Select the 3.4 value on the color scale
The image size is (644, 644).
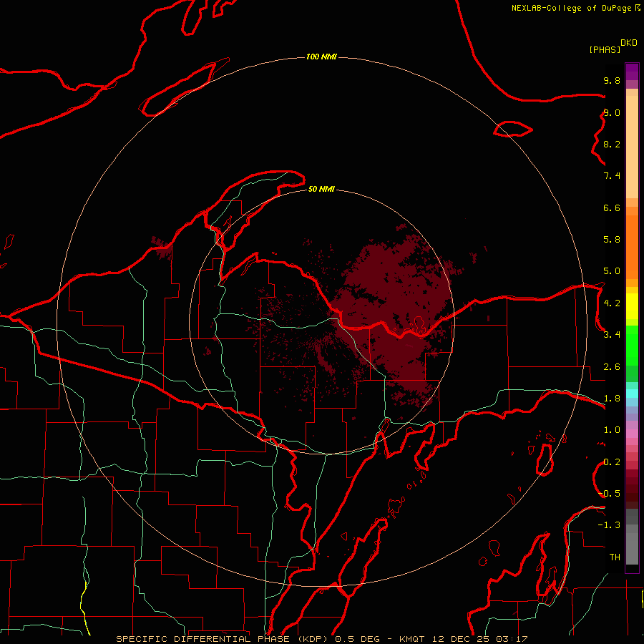click(x=612, y=335)
